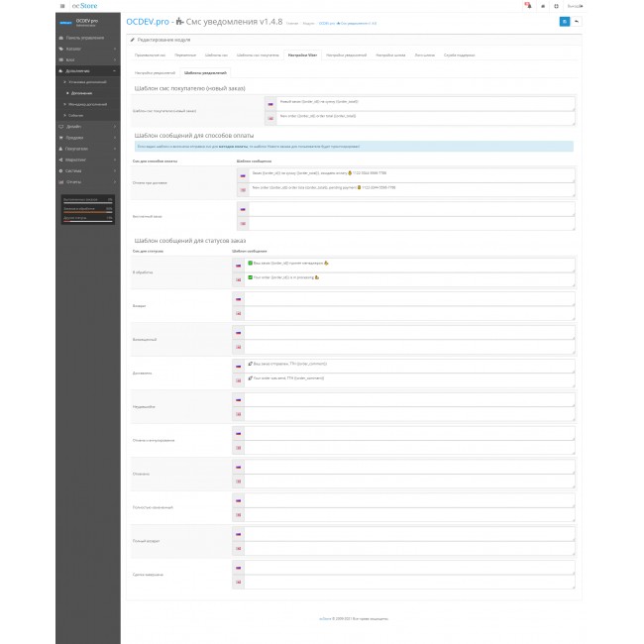
Task: Open the Настройки уведомлений sub-tab
Action: (x=155, y=73)
